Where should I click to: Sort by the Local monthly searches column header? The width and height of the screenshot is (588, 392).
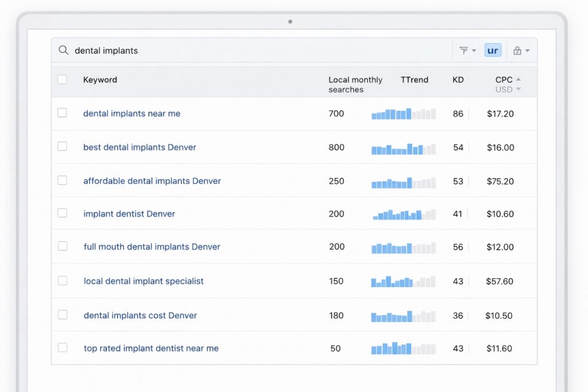(354, 84)
